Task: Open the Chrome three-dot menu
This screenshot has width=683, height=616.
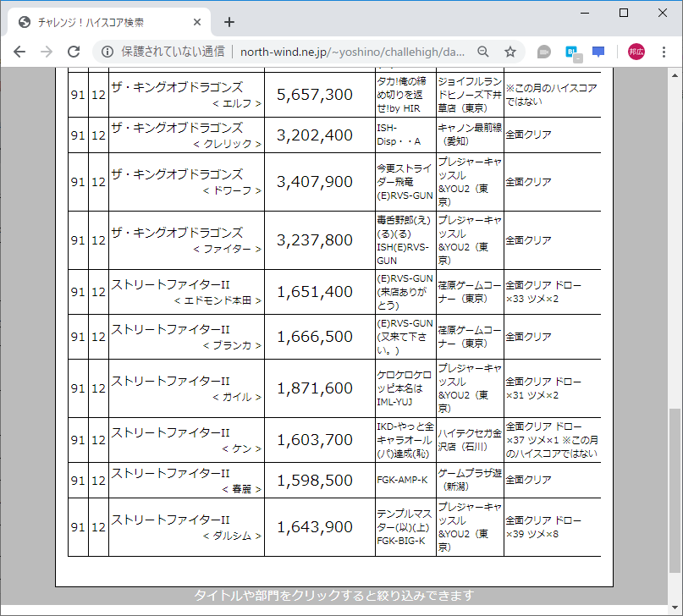Action: (x=664, y=52)
